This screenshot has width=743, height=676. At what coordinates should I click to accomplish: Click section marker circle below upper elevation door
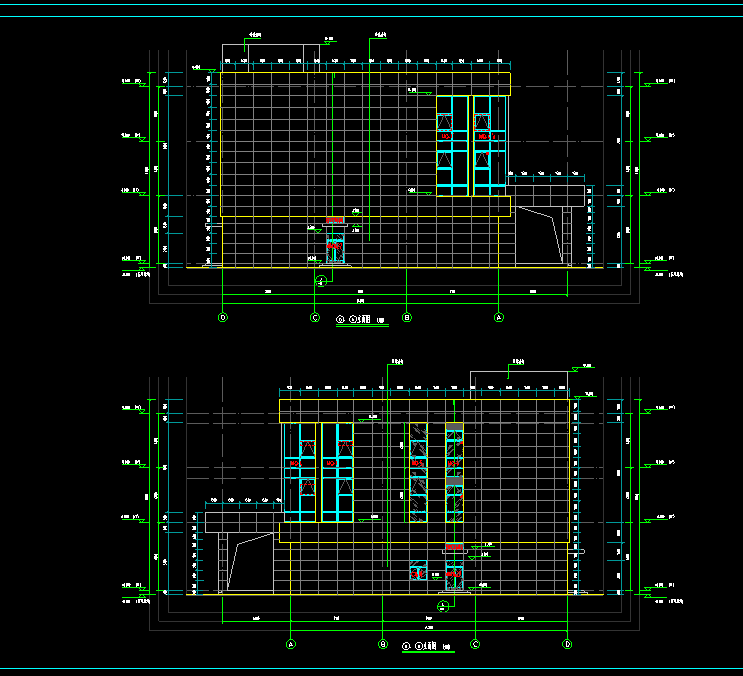click(x=321, y=282)
